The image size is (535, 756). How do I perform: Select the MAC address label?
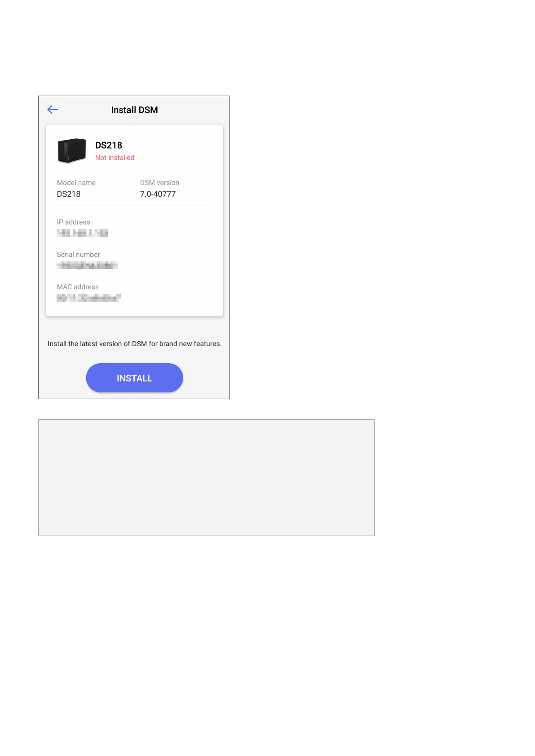(x=78, y=287)
